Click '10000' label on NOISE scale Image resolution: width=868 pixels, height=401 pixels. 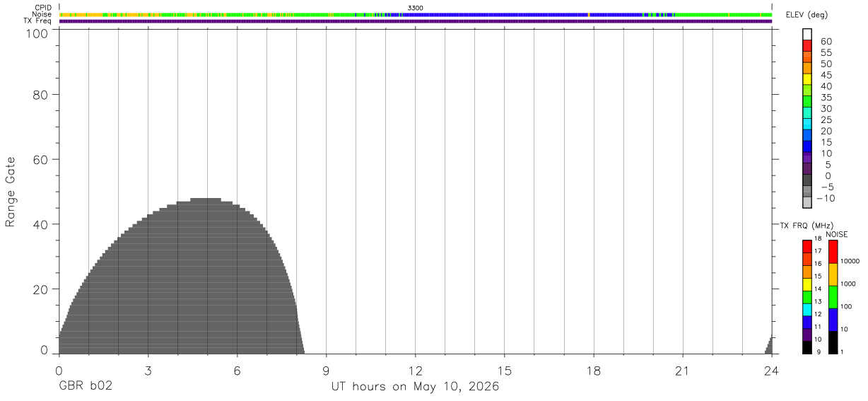point(850,261)
